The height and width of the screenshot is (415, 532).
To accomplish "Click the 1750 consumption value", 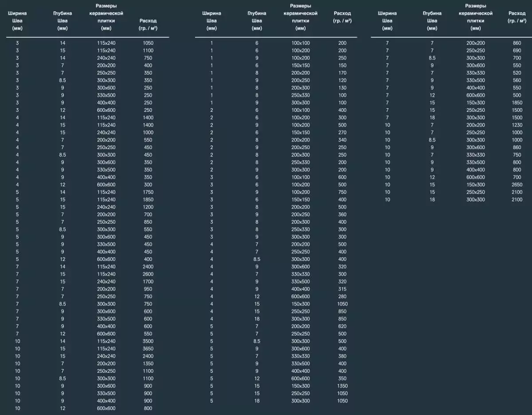I will (x=148, y=192).
